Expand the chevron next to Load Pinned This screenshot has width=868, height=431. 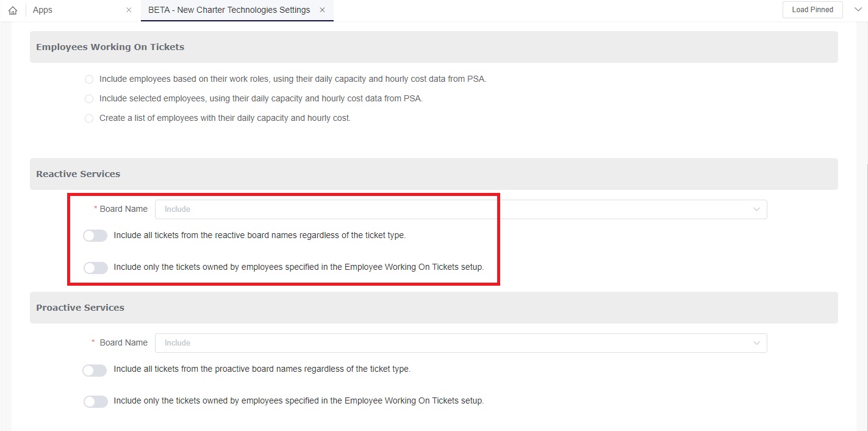click(x=859, y=10)
